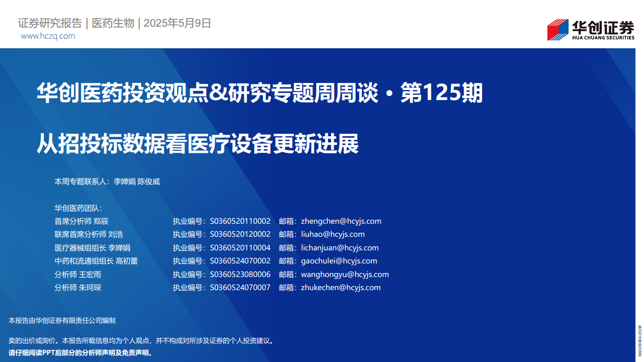Select the main title mentioning 第125期

(x=260, y=94)
